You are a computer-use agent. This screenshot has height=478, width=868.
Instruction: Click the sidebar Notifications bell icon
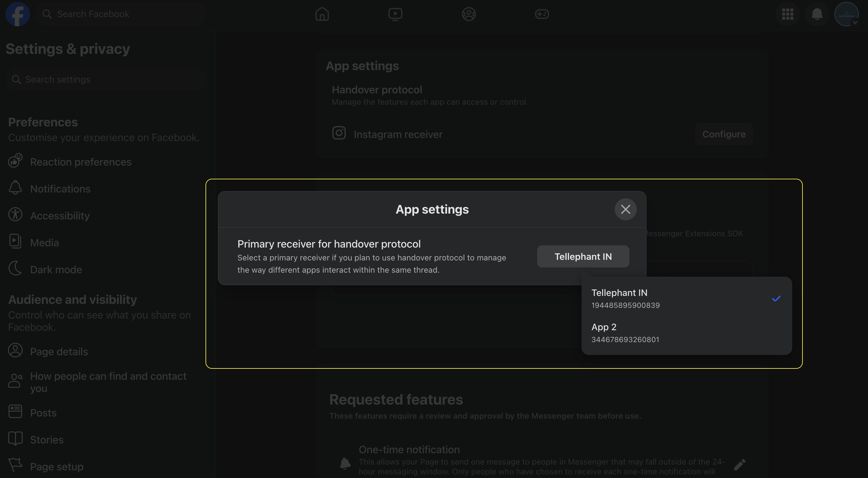pos(15,188)
